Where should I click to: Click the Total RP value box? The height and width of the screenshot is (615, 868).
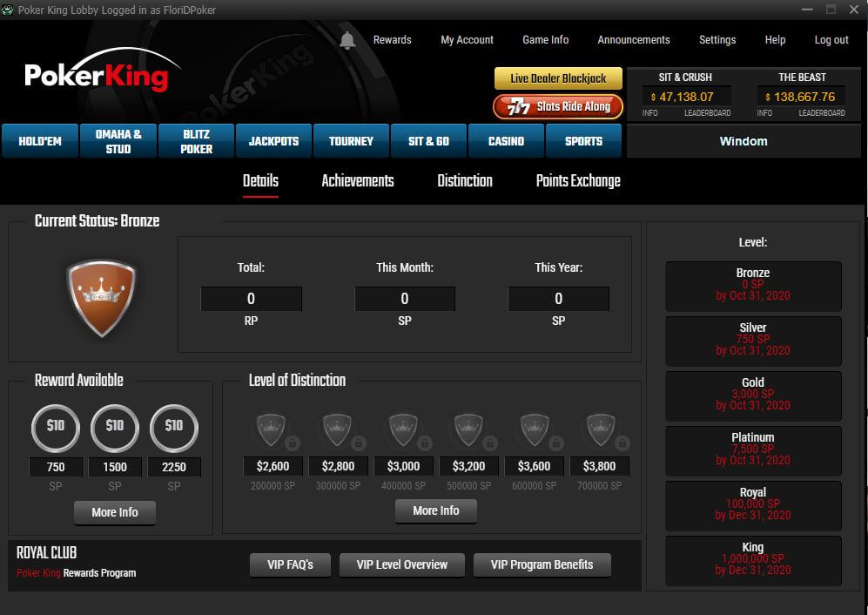251,299
